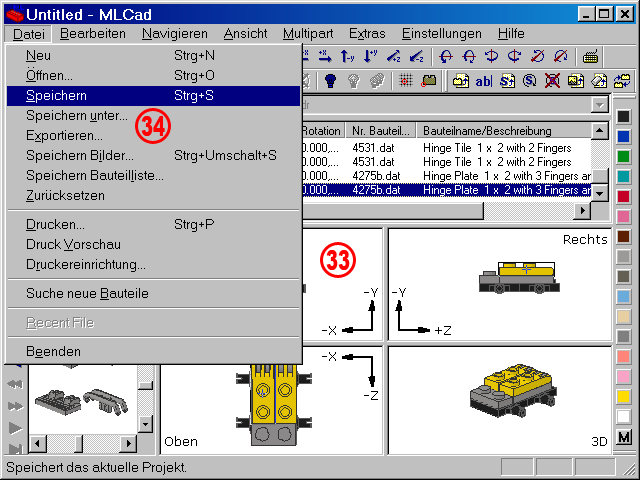Choose Exportieren... menu entry
The width and height of the screenshot is (640, 480).
(x=153, y=136)
